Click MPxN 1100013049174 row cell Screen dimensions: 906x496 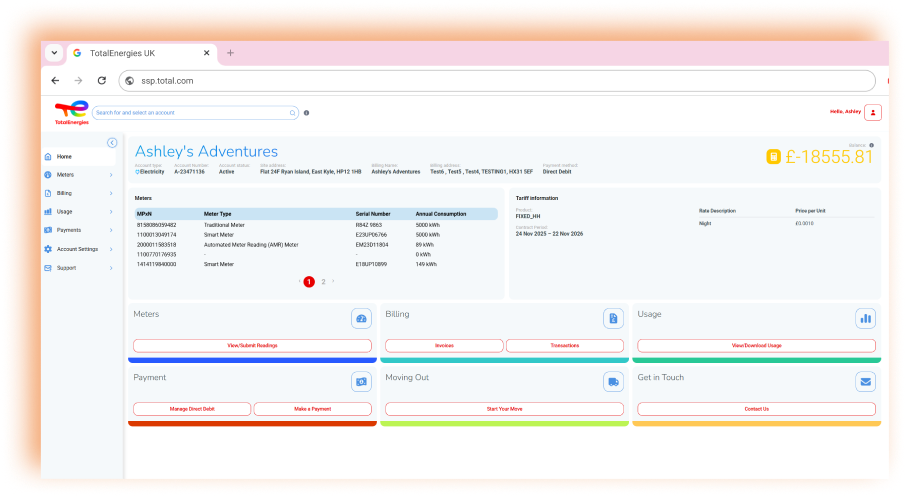click(157, 235)
